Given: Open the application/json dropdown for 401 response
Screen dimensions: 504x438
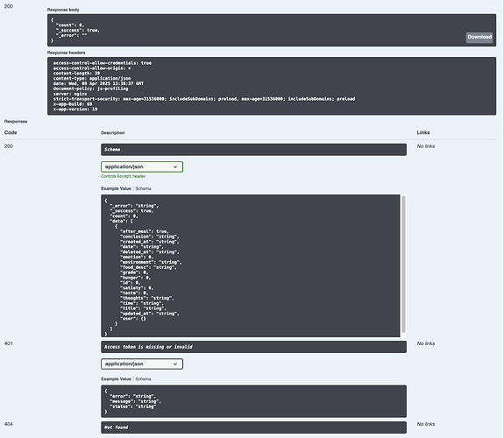Looking at the screenshot, I should click(142, 364).
